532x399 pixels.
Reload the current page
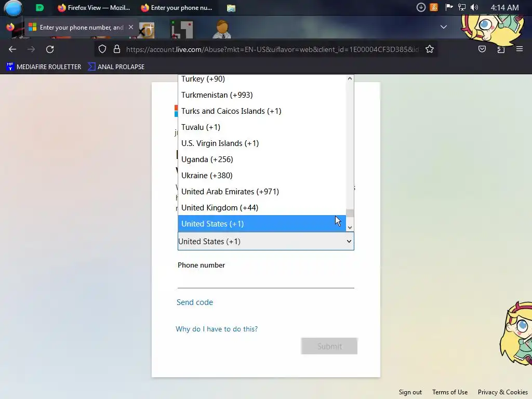[50, 49]
